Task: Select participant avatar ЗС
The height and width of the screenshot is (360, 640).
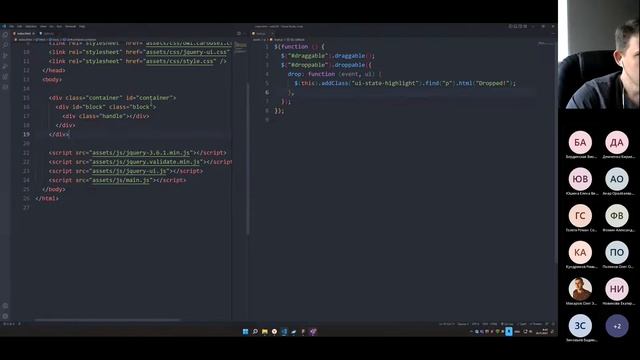Action: coord(580,326)
